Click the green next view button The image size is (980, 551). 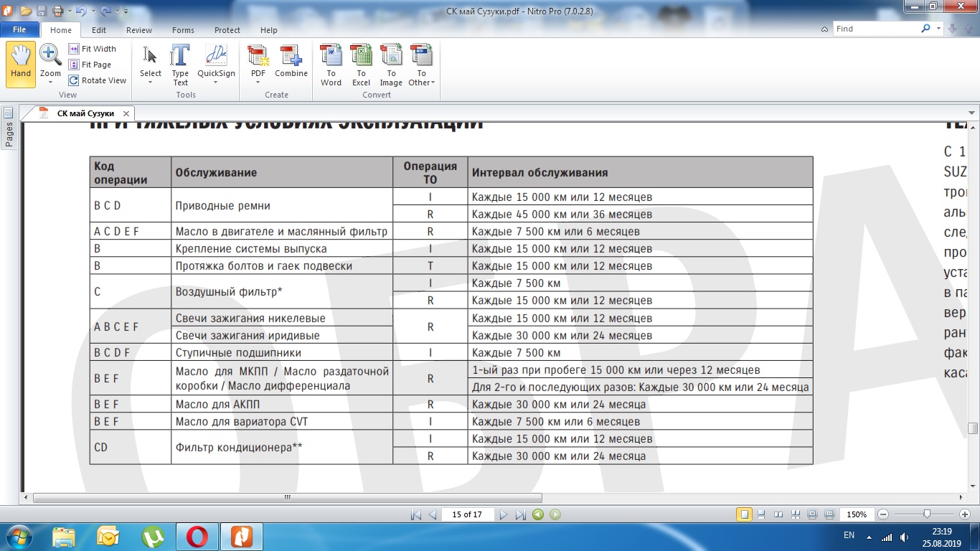pos(555,514)
